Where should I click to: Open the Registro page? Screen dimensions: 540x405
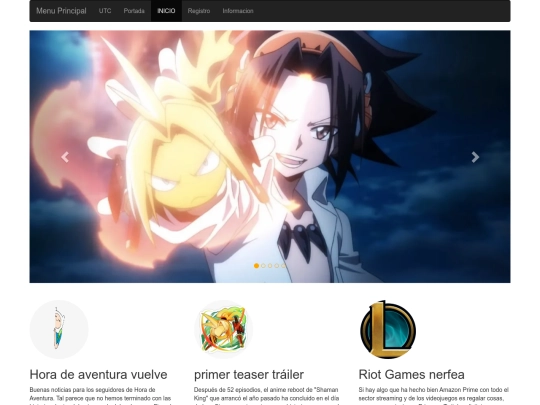199,11
